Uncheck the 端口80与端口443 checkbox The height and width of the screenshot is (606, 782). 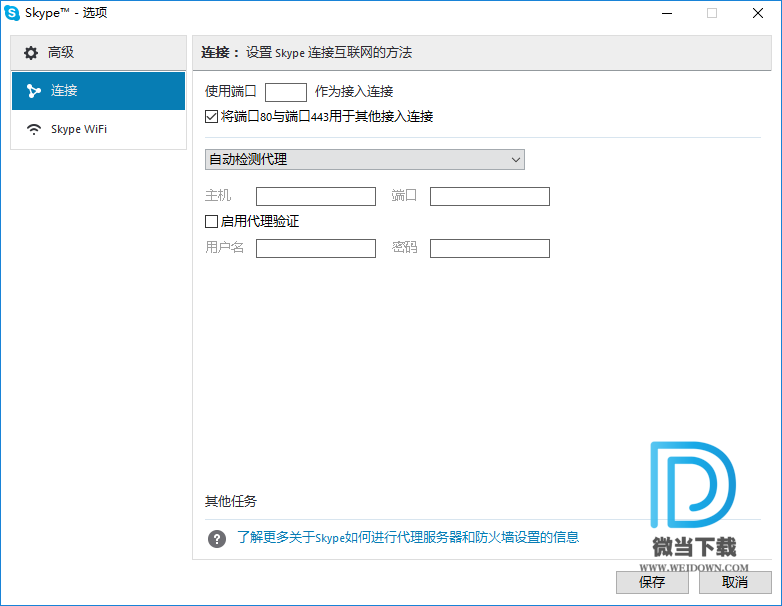211,116
